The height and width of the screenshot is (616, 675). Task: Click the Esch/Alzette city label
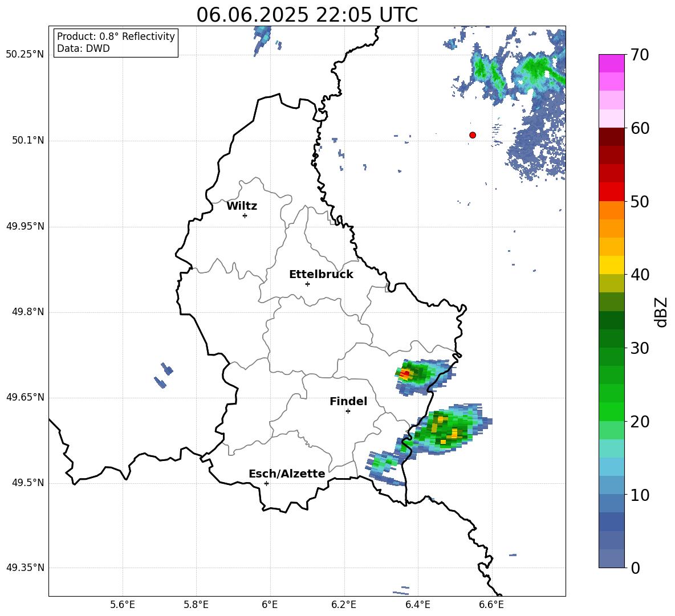click(x=287, y=474)
